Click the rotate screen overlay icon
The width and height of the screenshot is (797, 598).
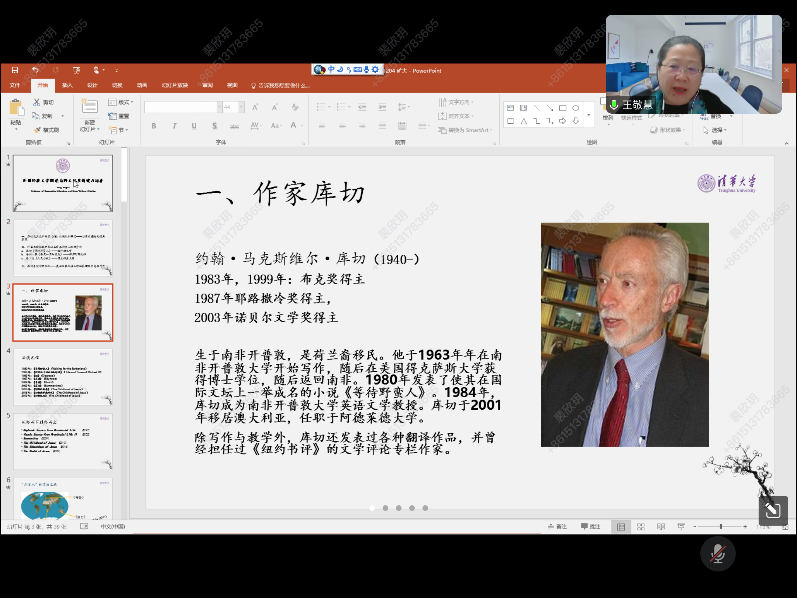pyautogui.click(x=771, y=511)
